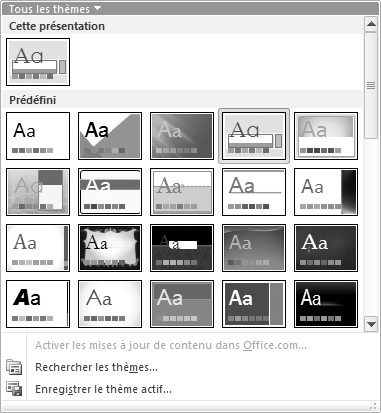Select Rechercher les thèmes... menu entry

pyautogui.click(x=96, y=367)
